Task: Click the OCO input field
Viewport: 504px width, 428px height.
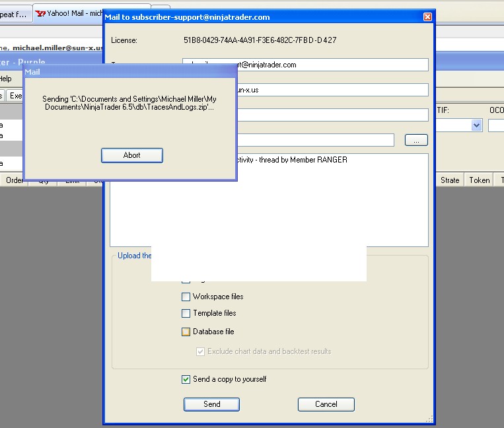Action: 496,125
